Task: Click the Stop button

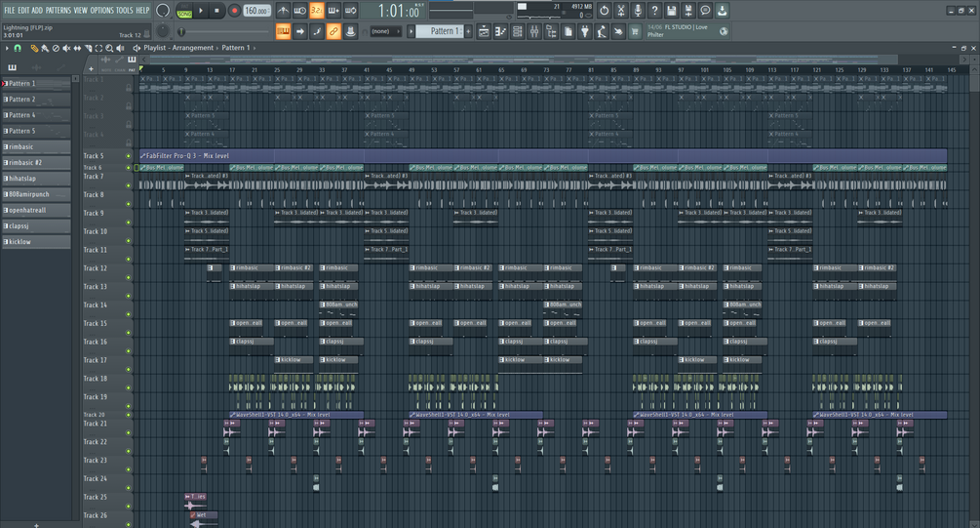Action: pyautogui.click(x=216, y=11)
